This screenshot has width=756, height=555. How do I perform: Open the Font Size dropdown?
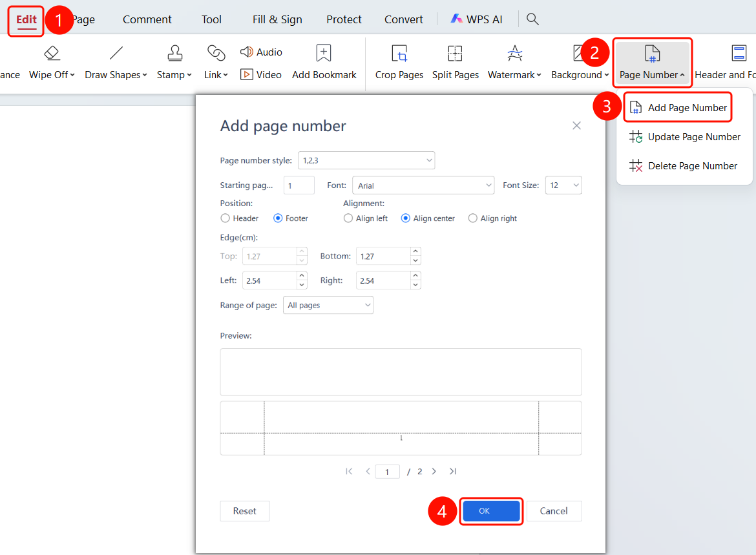tap(563, 185)
